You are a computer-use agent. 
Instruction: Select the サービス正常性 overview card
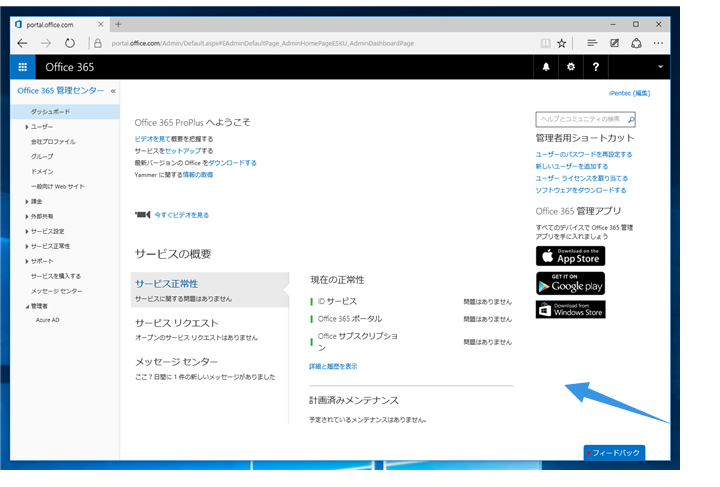tap(210, 290)
